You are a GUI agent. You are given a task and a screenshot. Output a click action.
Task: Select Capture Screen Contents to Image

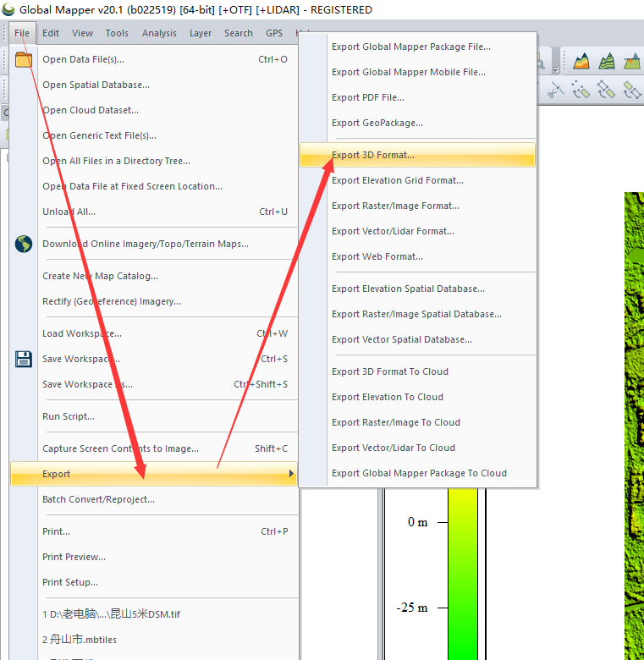pyautogui.click(x=154, y=448)
